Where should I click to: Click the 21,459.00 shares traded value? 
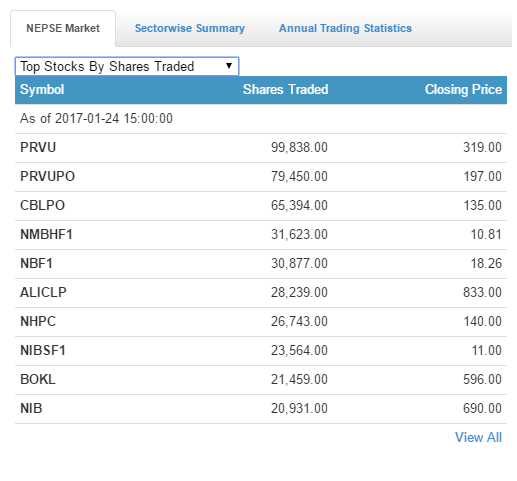(299, 379)
